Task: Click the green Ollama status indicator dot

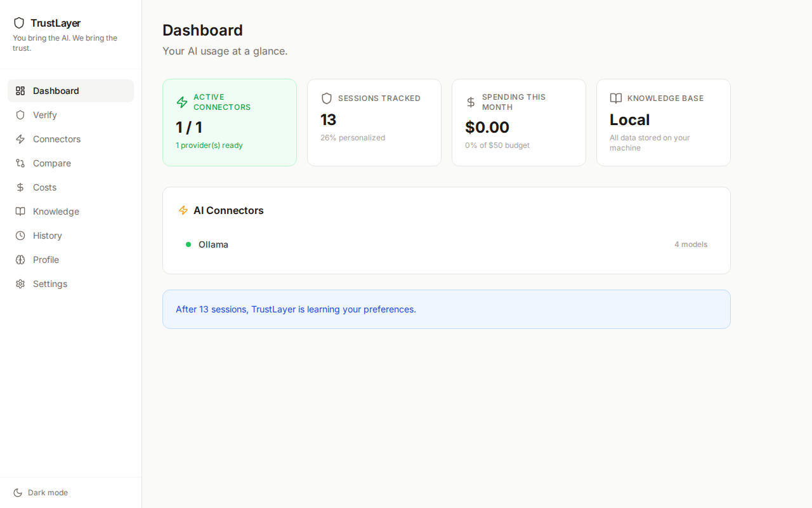Action: click(188, 244)
